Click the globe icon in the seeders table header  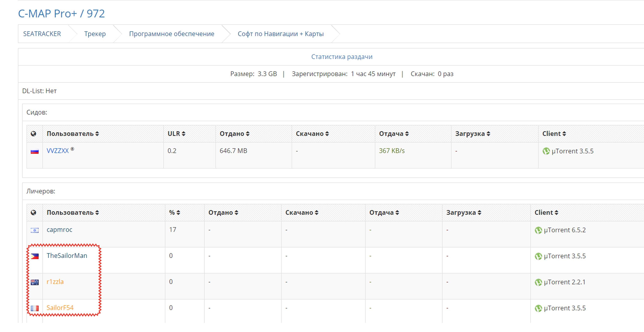pyautogui.click(x=33, y=134)
